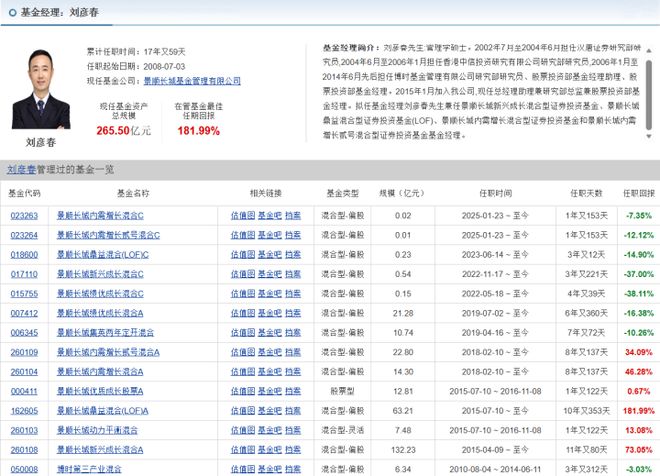The width and height of the screenshot is (660, 476).
Task: Open 档案 for fund 050008
Action: coord(293,469)
